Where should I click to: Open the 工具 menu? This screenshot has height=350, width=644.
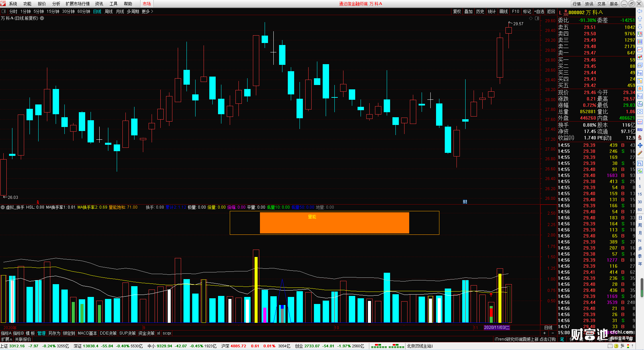coord(114,4)
